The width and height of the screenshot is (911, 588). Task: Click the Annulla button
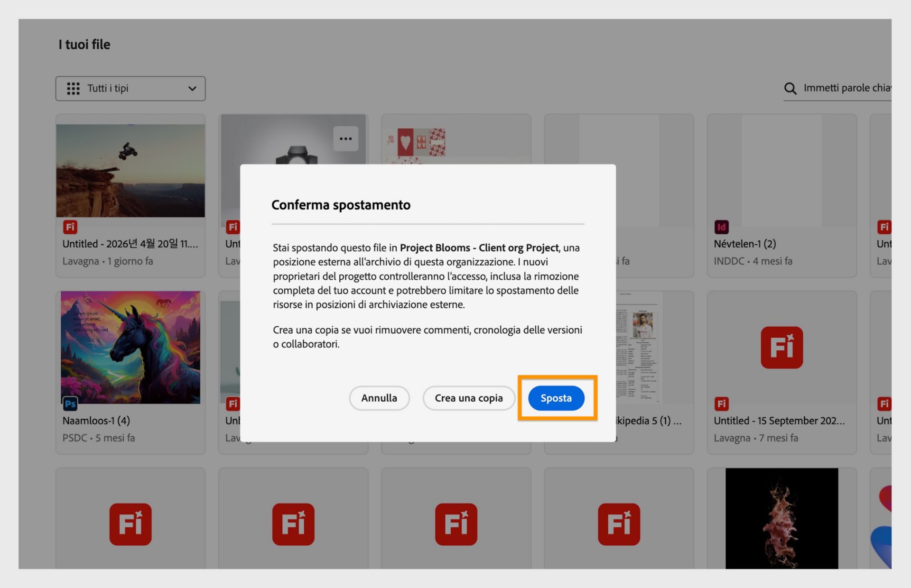(379, 398)
